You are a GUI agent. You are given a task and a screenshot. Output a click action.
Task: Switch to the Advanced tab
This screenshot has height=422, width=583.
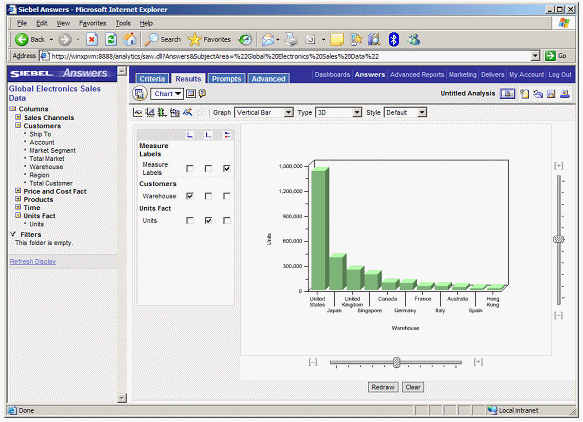click(x=268, y=79)
